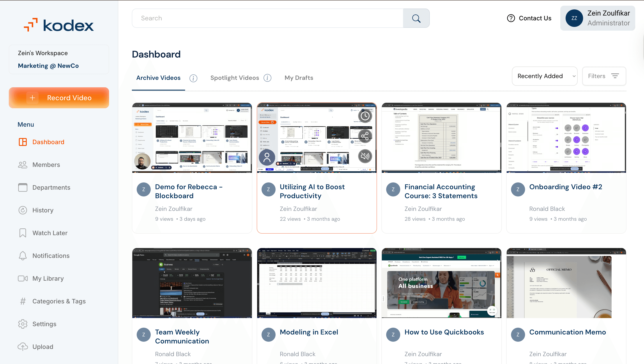Image resolution: width=644 pixels, height=364 pixels.
Task: Switch to My Drafts tab
Action: click(299, 78)
